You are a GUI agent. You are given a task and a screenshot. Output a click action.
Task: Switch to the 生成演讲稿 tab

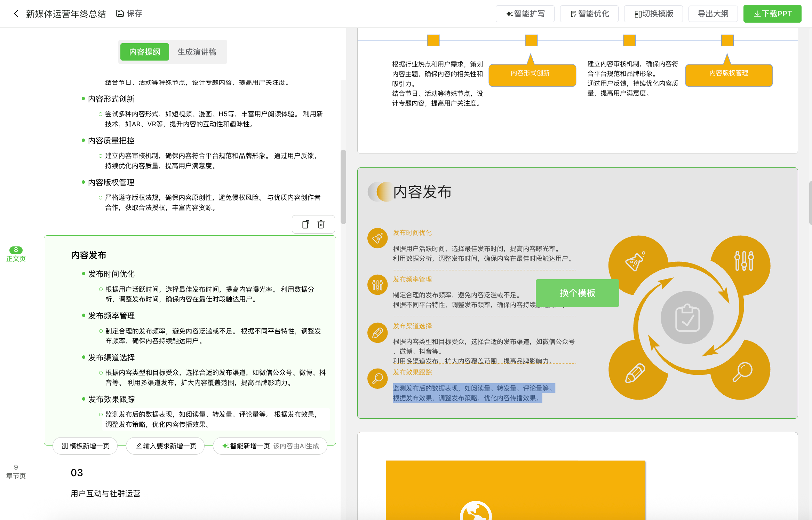(197, 52)
